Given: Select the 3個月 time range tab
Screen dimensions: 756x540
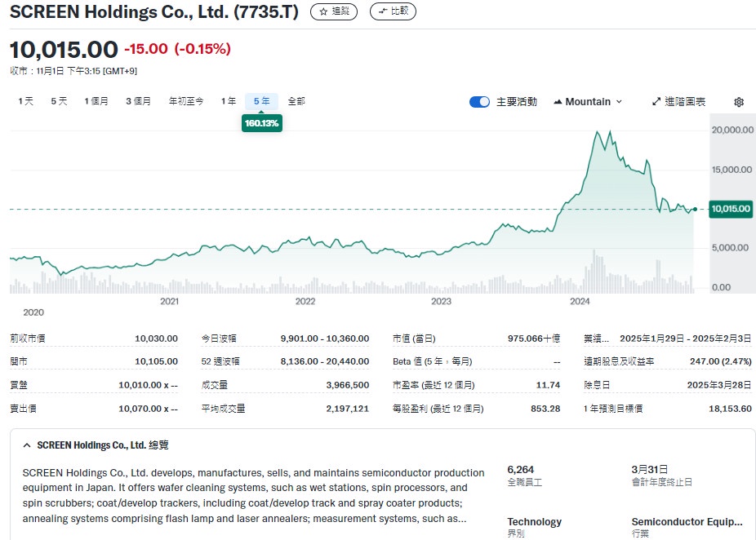Looking at the screenshot, I should [x=138, y=101].
